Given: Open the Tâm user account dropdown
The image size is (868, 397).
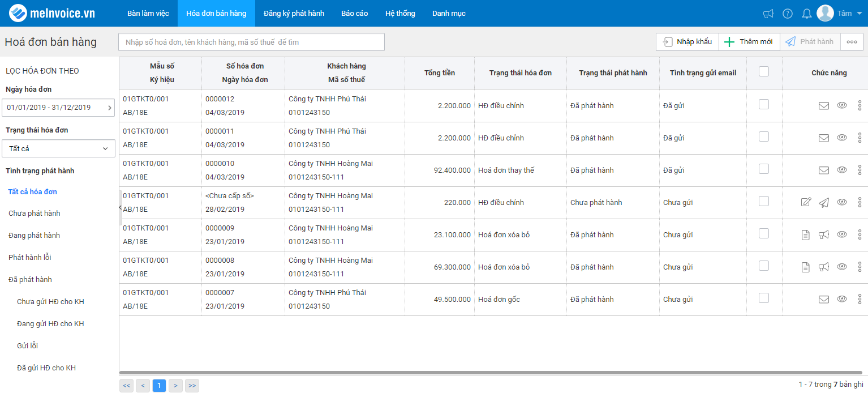Looking at the screenshot, I should (840, 13).
